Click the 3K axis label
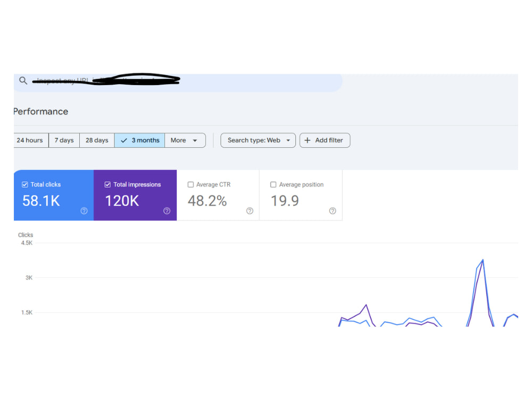 pyautogui.click(x=29, y=278)
